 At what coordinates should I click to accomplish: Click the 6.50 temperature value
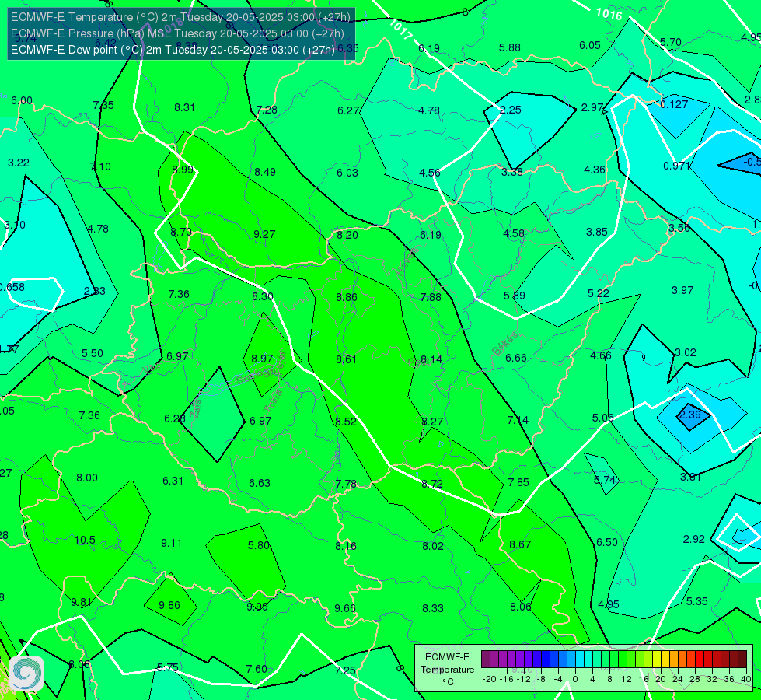pyautogui.click(x=606, y=543)
